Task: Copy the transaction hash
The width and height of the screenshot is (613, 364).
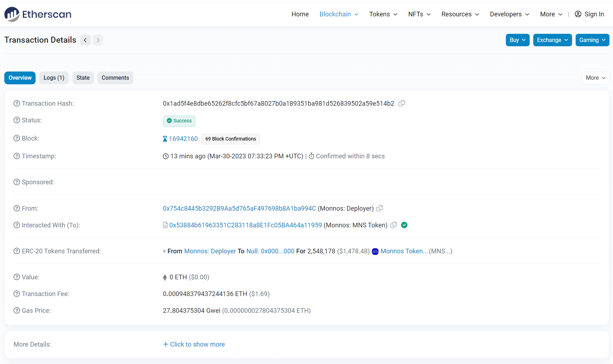Action: point(402,103)
